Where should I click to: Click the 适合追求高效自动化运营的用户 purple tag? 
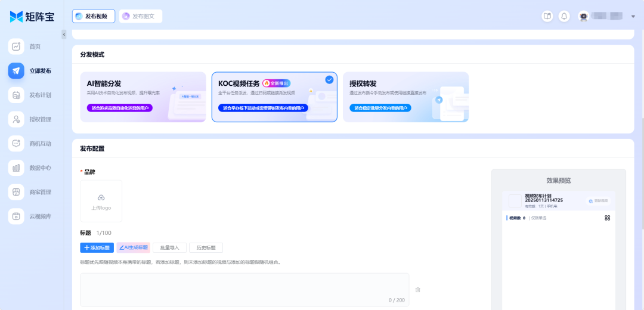120,108
